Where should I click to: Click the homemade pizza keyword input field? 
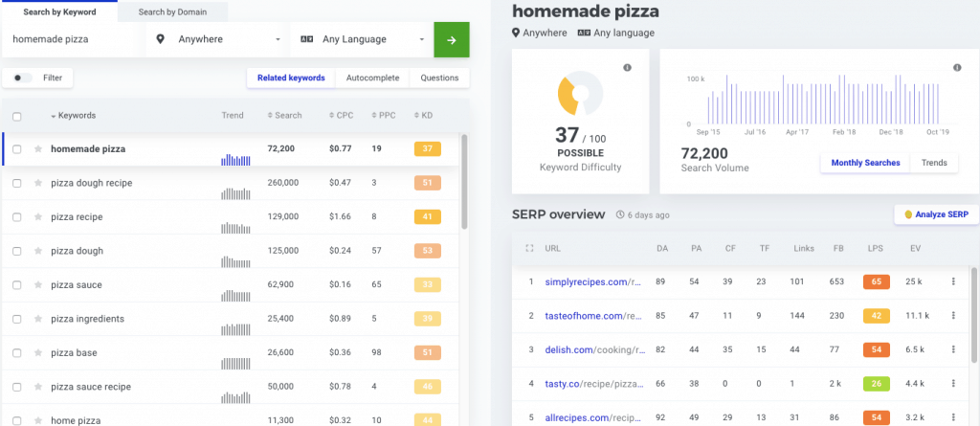(x=74, y=39)
